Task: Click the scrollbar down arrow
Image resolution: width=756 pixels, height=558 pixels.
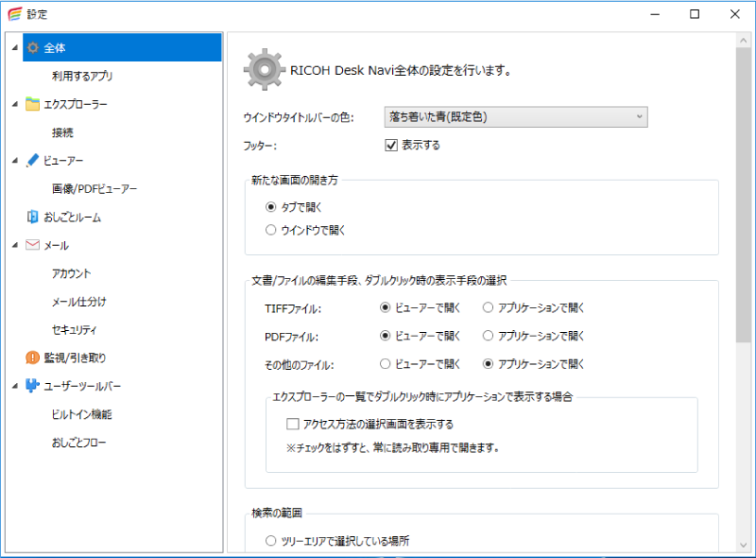Action: point(743,545)
